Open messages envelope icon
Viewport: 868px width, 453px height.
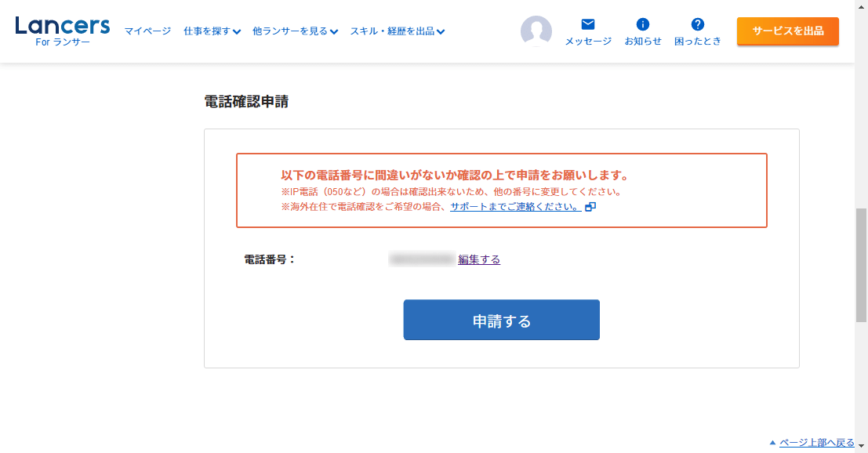pos(588,24)
